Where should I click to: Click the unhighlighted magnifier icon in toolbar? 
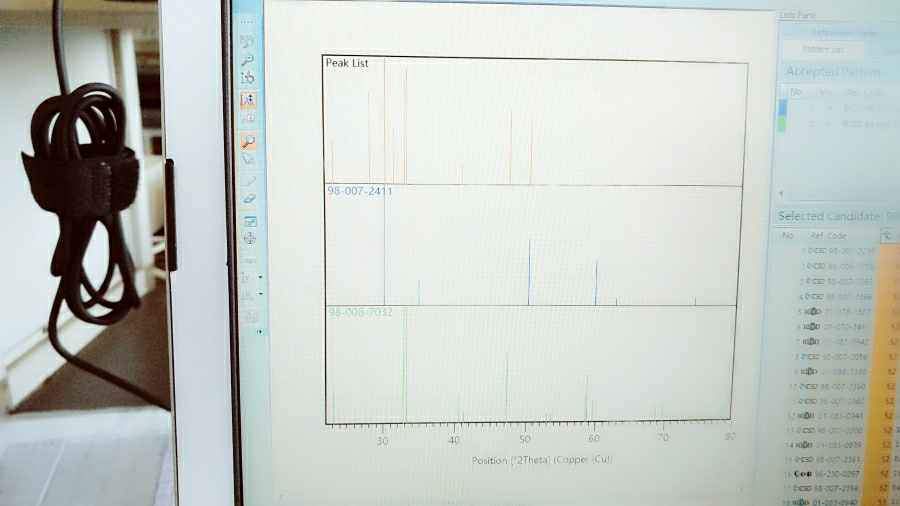click(x=247, y=60)
